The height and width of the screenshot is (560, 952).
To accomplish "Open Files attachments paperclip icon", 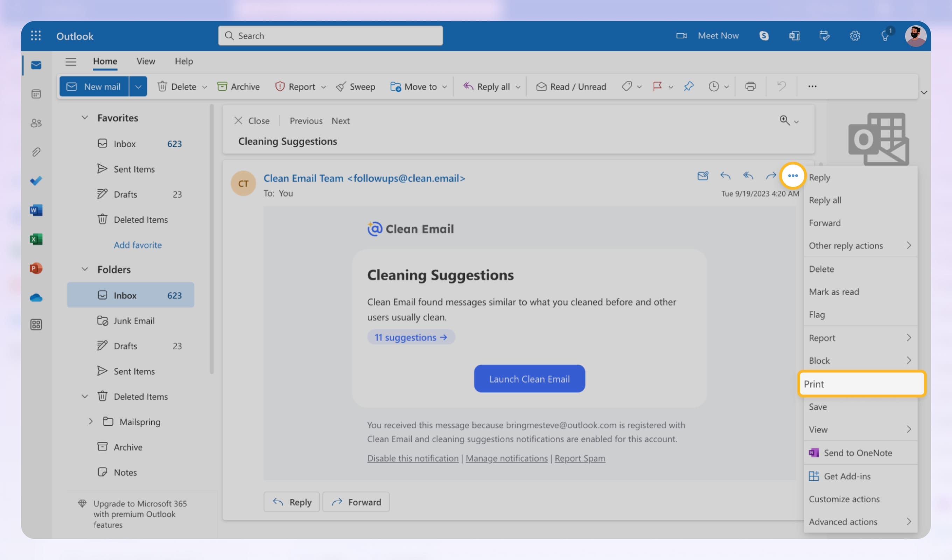I will [x=36, y=152].
